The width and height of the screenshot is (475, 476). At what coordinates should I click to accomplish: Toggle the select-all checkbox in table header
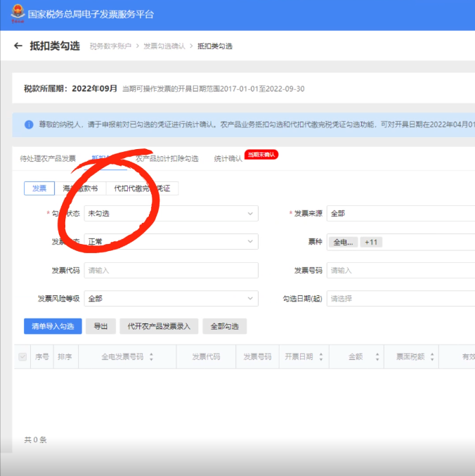(x=22, y=357)
